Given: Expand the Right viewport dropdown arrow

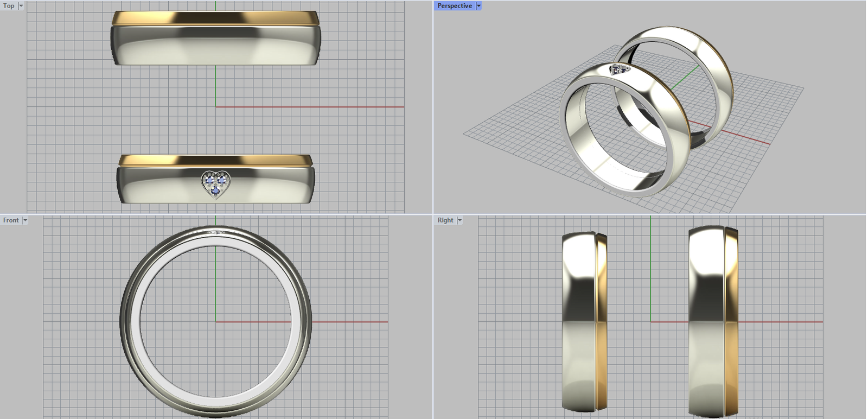Looking at the screenshot, I should click(x=459, y=220).
